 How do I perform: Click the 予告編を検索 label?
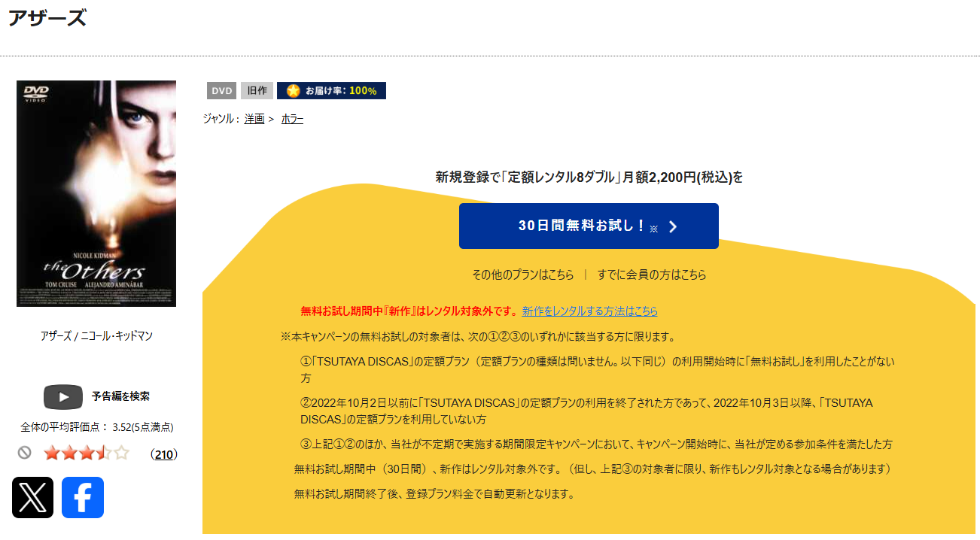[x=120, y=396]
